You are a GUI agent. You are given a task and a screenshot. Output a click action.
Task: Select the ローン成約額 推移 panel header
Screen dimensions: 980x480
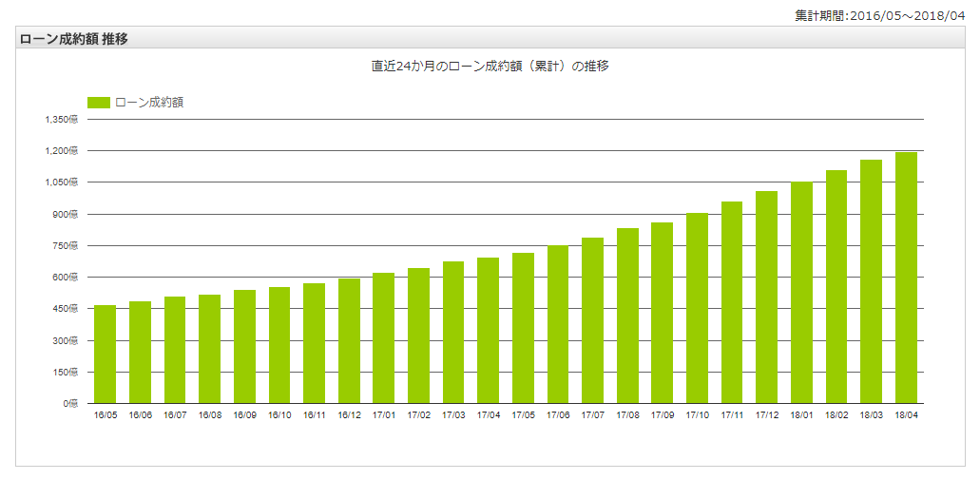tap(490, 39)
